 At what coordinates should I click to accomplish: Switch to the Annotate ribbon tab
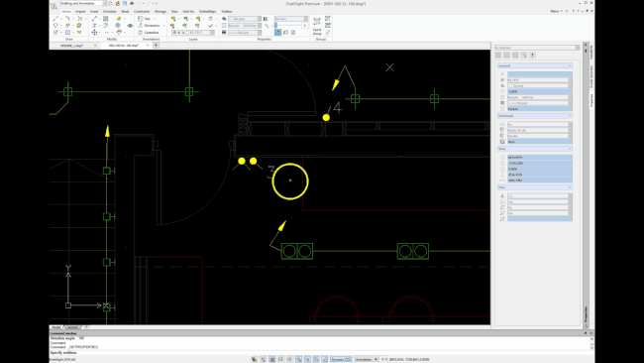click(x=109, y=12)
